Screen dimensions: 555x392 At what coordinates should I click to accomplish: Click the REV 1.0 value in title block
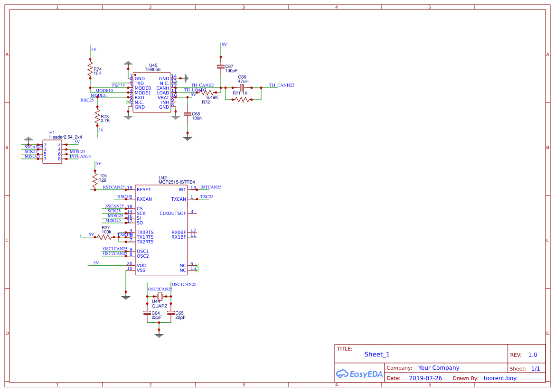[x=532, y=355]
